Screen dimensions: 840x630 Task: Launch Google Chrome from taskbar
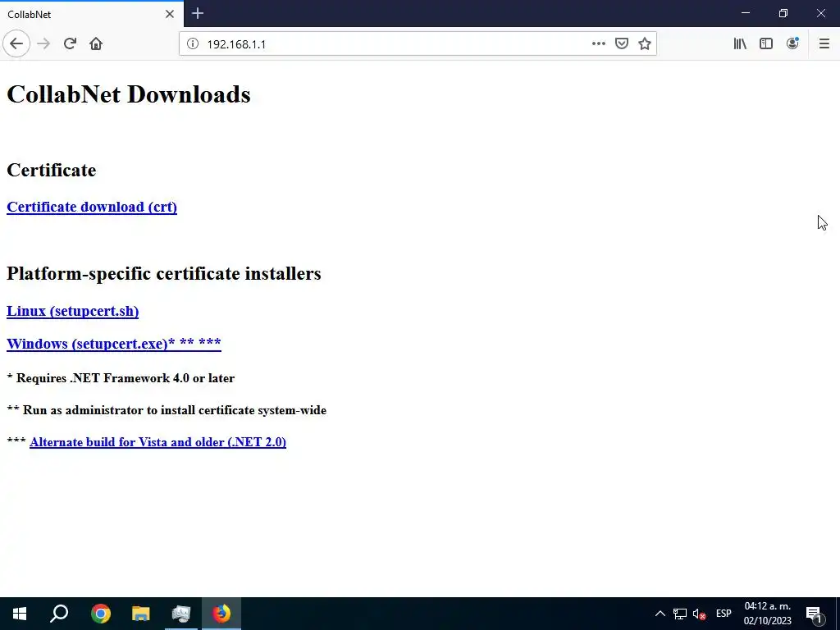(100, 614)
